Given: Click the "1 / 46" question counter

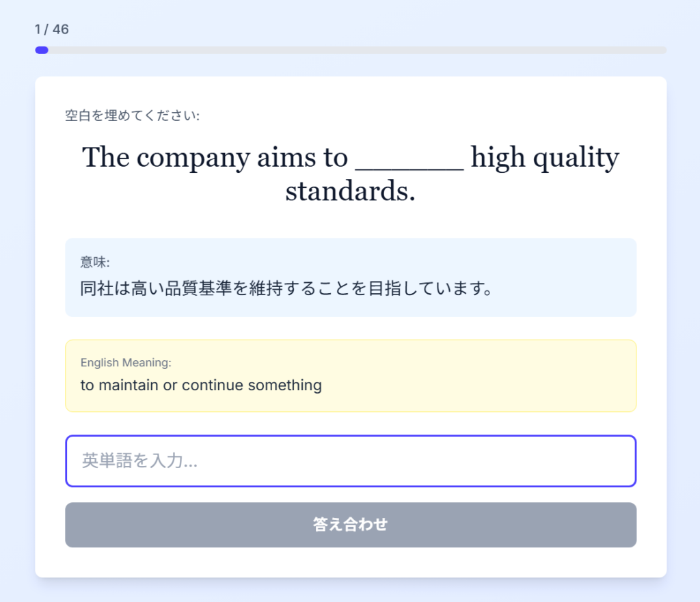Looking at the screenshot, I should point(52,29).
